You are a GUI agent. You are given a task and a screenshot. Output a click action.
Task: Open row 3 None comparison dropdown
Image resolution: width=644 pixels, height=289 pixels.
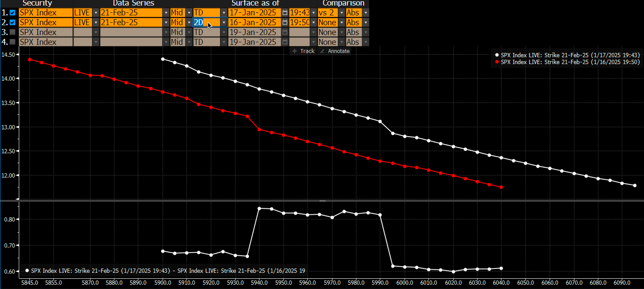(342, 32)
